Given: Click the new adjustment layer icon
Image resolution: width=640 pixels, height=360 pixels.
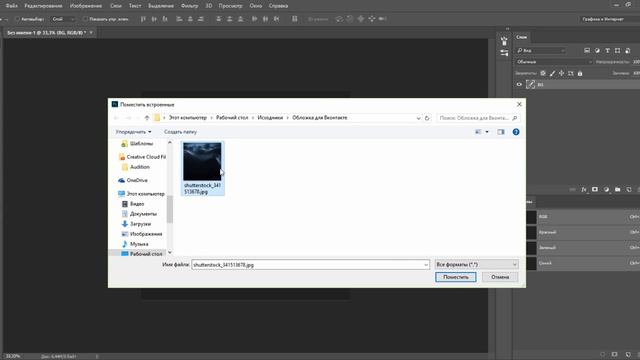Looking at the screenshot, I should [x=606, y=189].
